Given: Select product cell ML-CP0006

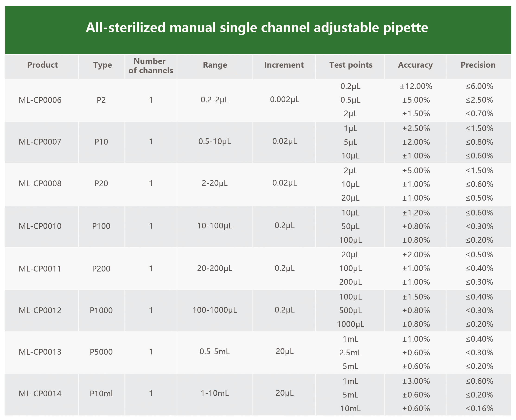Looking at the screenshot, I should click(40, 100).
